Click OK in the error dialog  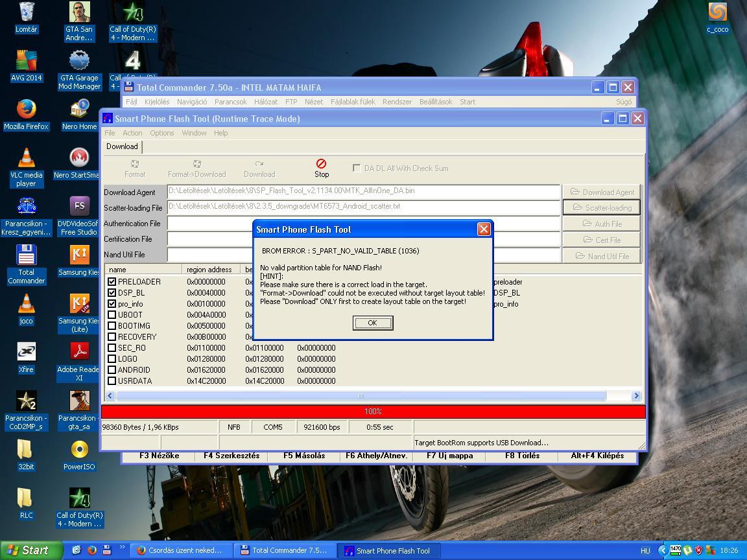click(x=373, y=323)
